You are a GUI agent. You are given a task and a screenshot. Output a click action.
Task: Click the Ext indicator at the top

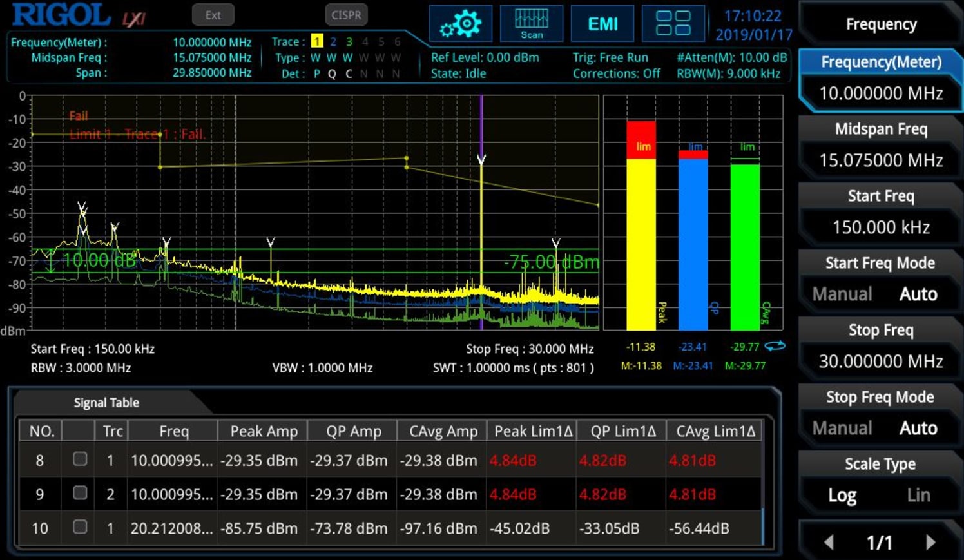[213, 15]
